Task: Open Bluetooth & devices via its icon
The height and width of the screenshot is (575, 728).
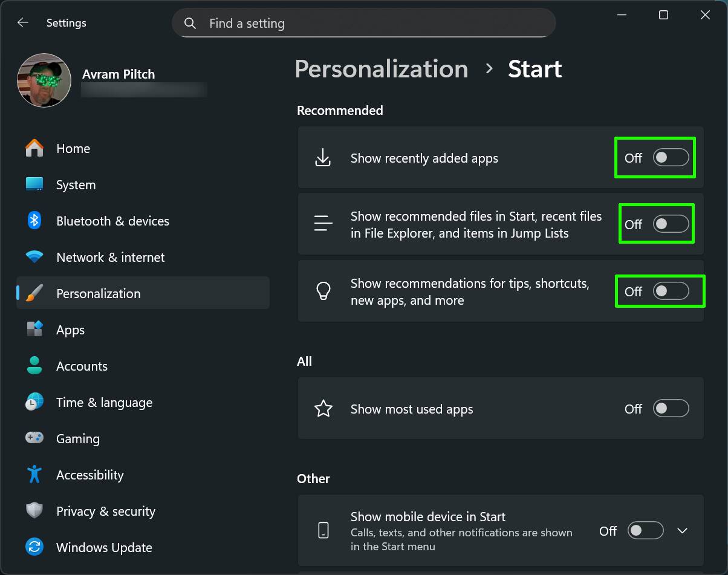Action: (x=34, y=221)
